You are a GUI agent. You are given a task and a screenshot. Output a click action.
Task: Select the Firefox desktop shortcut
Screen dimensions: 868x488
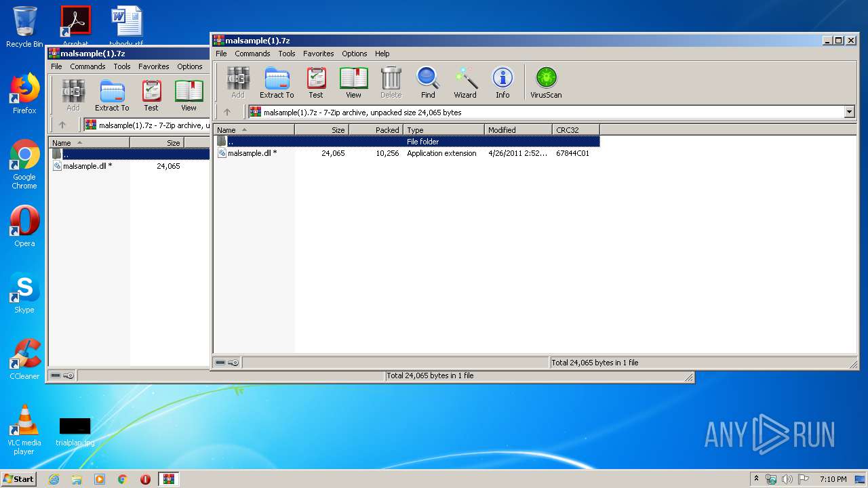coord(24,94)
